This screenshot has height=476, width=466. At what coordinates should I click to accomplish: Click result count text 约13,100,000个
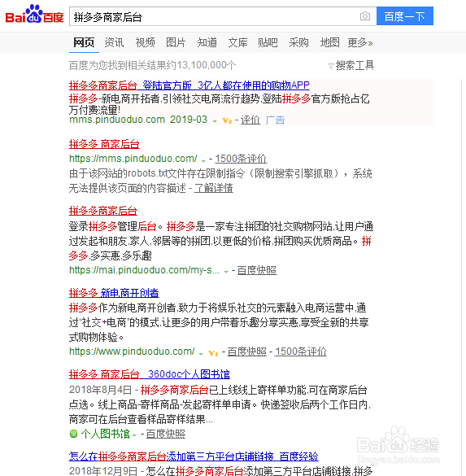tap(202, 65)
